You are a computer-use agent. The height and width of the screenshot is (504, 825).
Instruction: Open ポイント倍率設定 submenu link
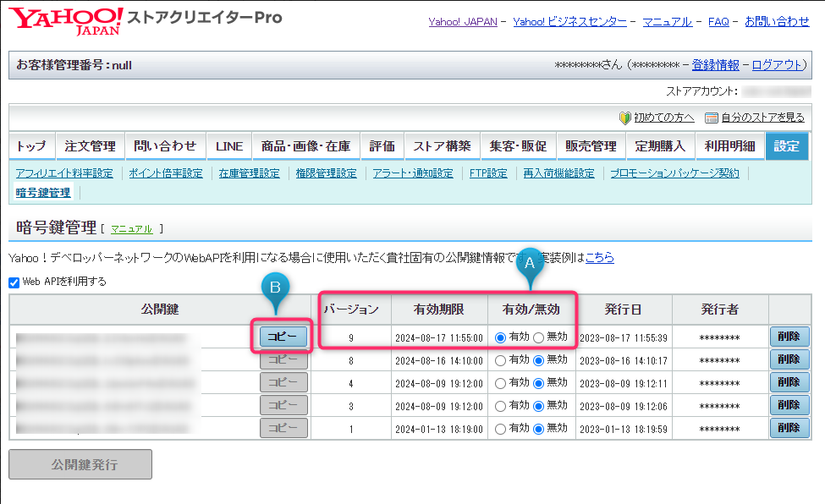point(166,173)
